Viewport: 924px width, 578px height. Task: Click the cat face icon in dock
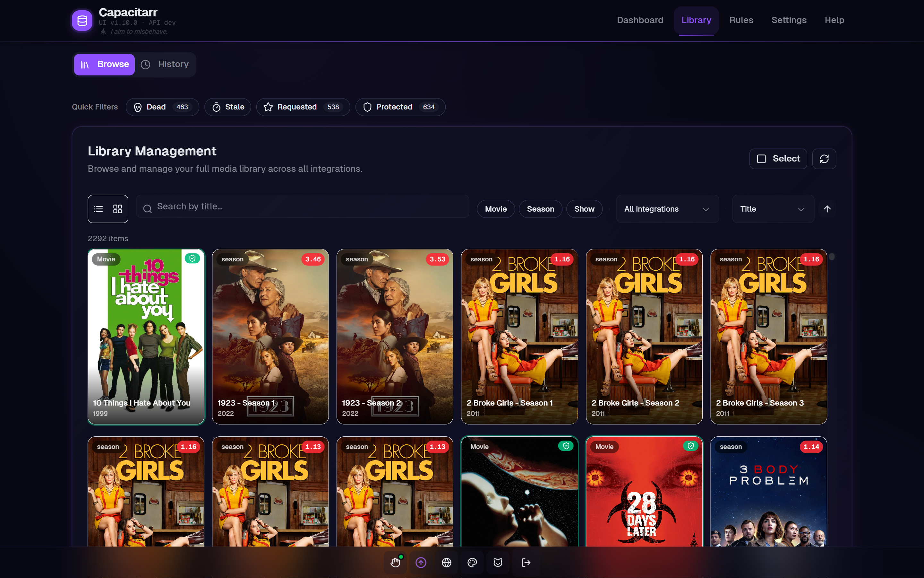tap(498, 562)
